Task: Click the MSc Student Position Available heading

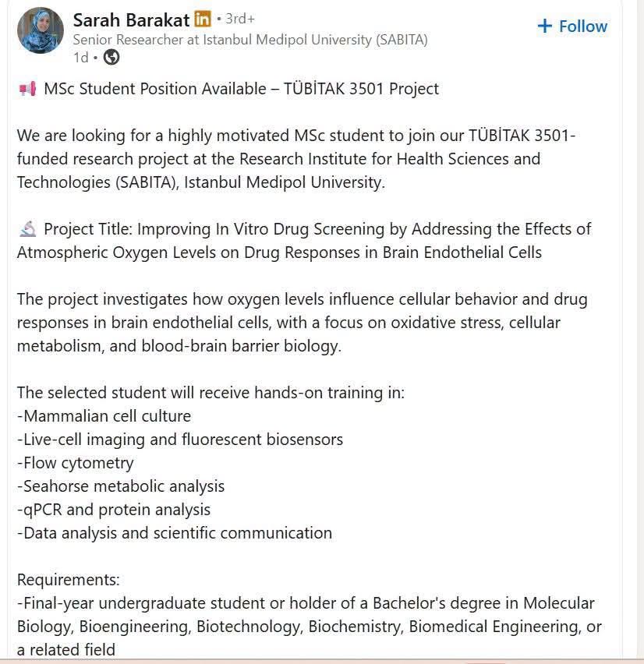Action: tap(241, 89)
